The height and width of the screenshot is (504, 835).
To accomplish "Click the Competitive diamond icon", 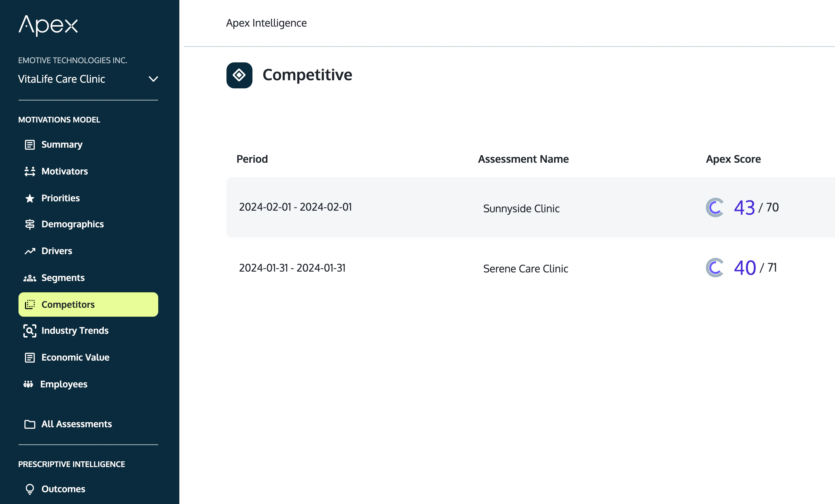I will click(239, 75).
